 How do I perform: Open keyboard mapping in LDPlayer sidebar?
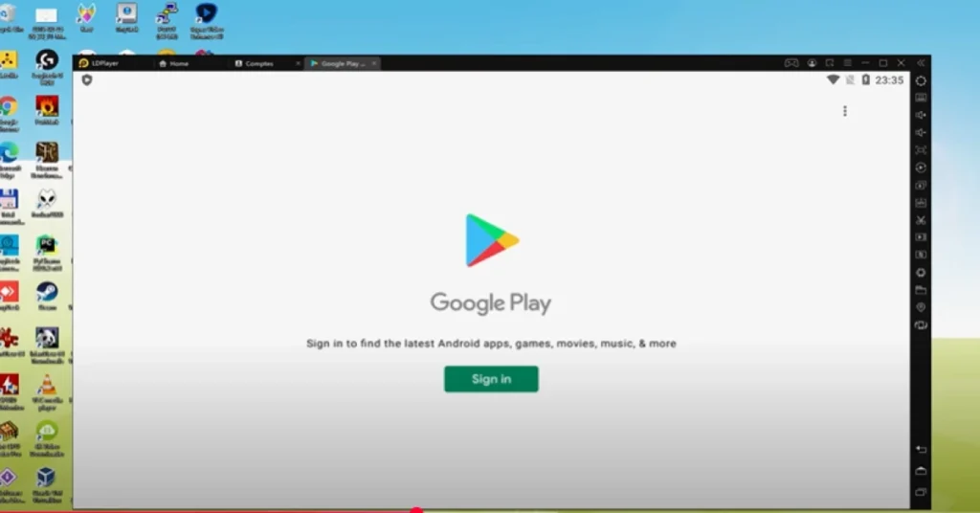tap(921, 98)
